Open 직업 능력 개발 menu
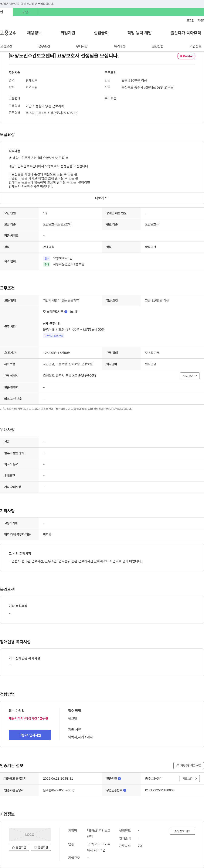 139,33
